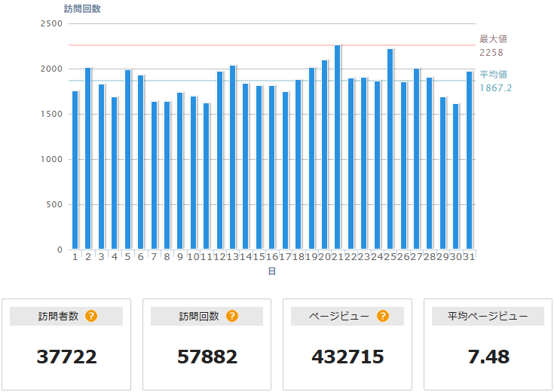Click the 訪問回数 axis title above the chart
Image resolution: width=554 pixels, height=392 pixels.
tap(82, 9)
